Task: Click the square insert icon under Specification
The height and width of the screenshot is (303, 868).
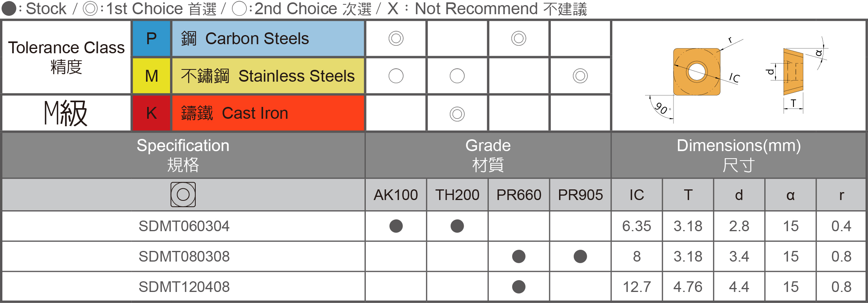Action: click(183, 195)
